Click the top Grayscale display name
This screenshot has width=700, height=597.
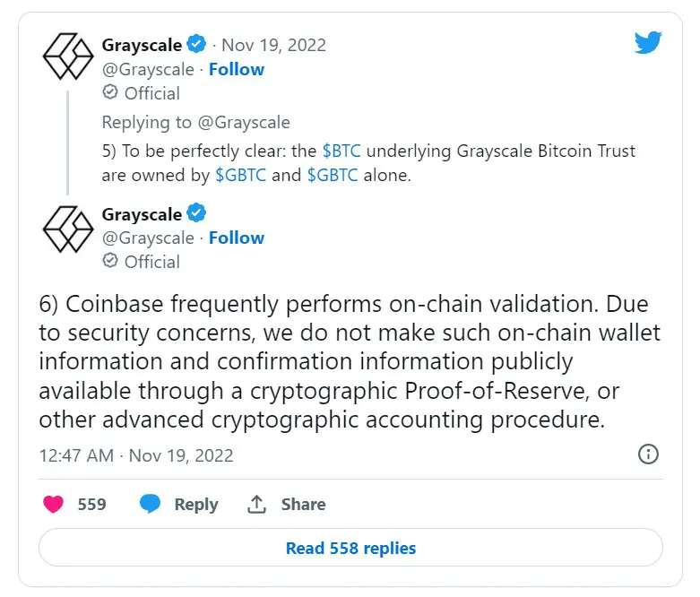(x=143, y=45)
